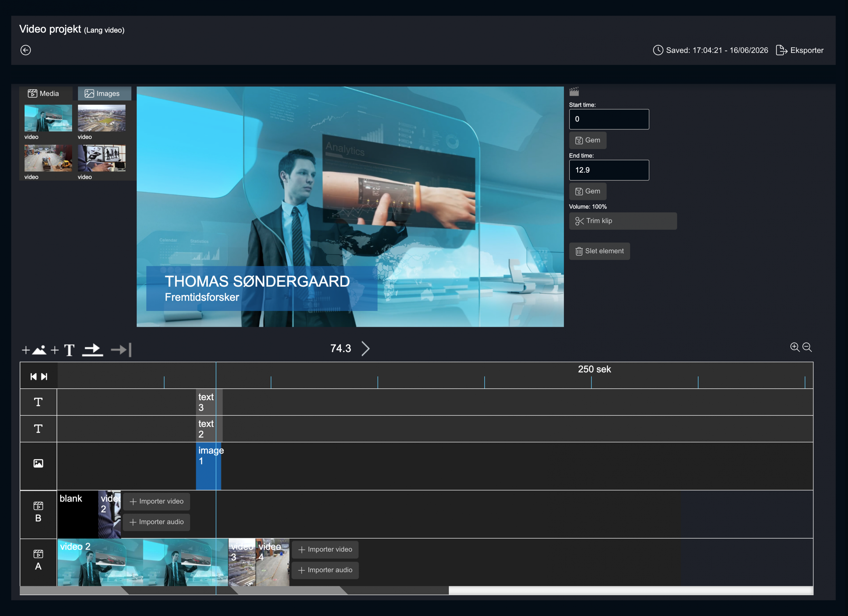Click the Video projekt title text
This screenshot has width=848, height=616.
50,29
